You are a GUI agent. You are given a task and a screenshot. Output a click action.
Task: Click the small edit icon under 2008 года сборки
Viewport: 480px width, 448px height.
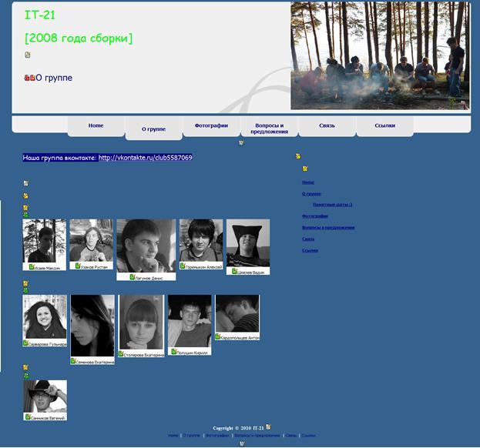click(28, 55)
